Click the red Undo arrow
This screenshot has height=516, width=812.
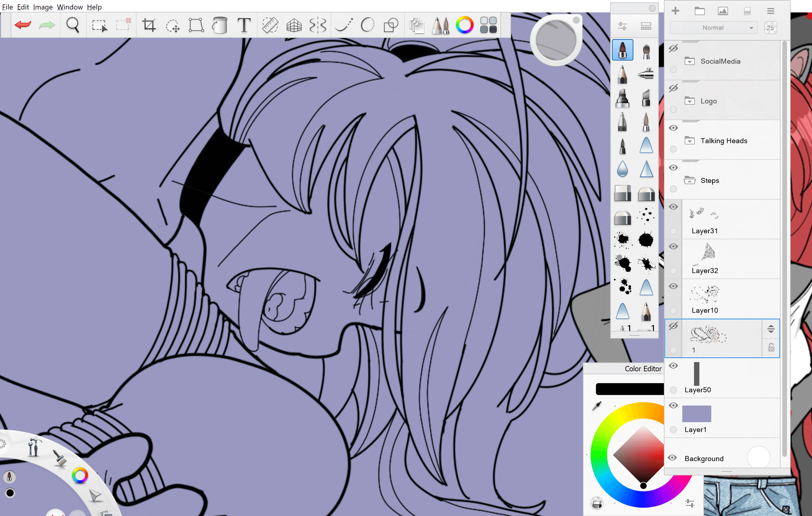click(23, 25)
